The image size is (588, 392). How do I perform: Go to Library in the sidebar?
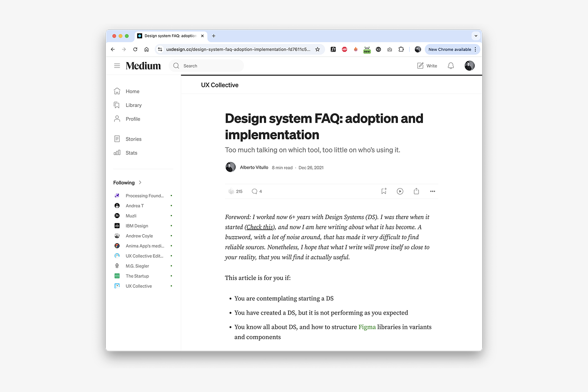[x=133, y=105]
